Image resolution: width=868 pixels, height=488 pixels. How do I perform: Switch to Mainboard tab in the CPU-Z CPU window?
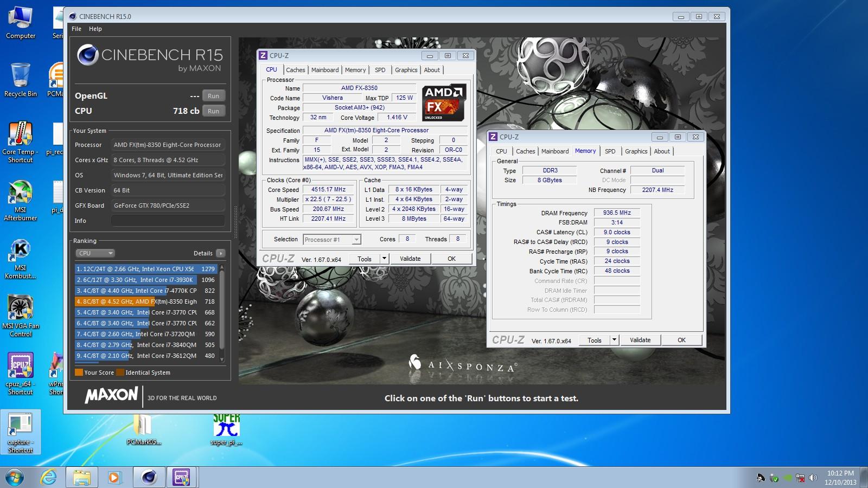tap(325, 70)
